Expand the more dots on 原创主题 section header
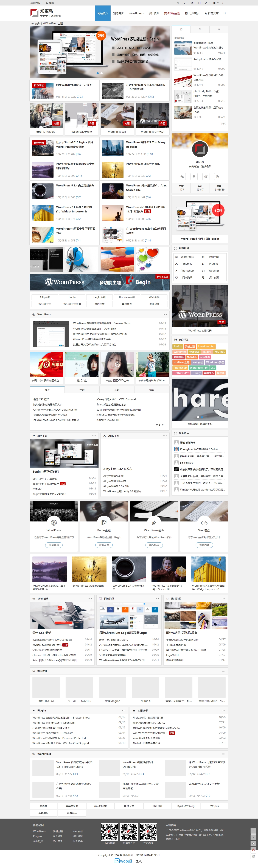 pyautogui.click(x=94, y=436)
